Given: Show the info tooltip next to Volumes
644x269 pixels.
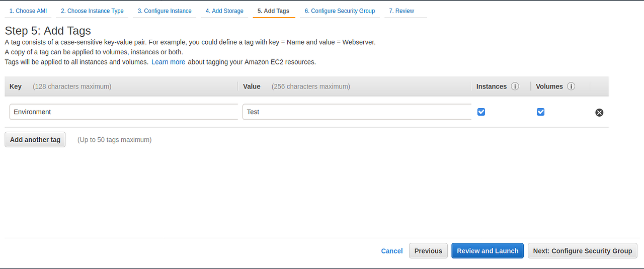Looking at the screenshot, I should pos(571,86).
